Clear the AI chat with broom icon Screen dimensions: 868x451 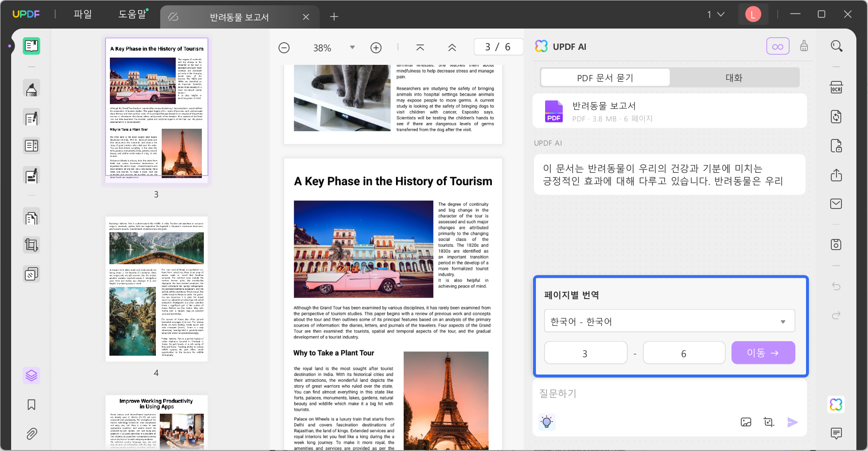804,46
